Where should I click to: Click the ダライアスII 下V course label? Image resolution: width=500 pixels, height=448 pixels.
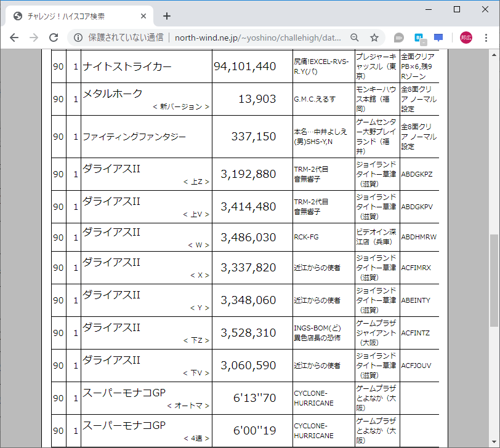click(x=196, y=373)
